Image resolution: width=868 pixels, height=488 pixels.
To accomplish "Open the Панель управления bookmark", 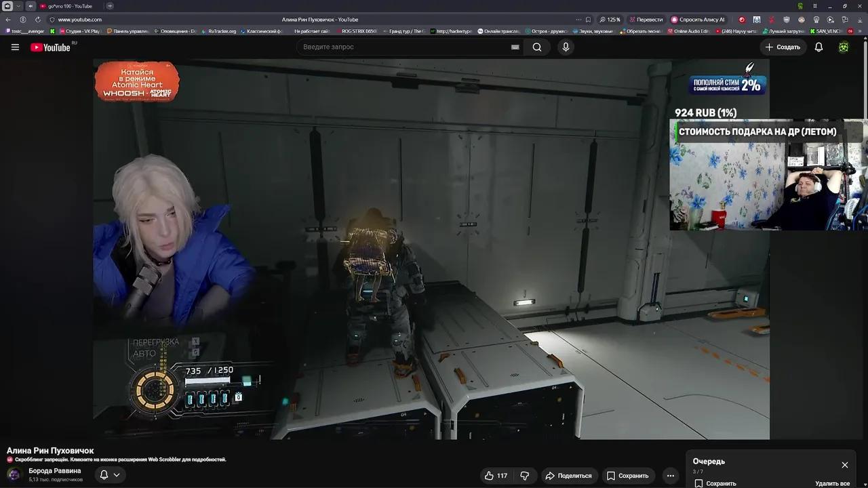I will point(128,31).
